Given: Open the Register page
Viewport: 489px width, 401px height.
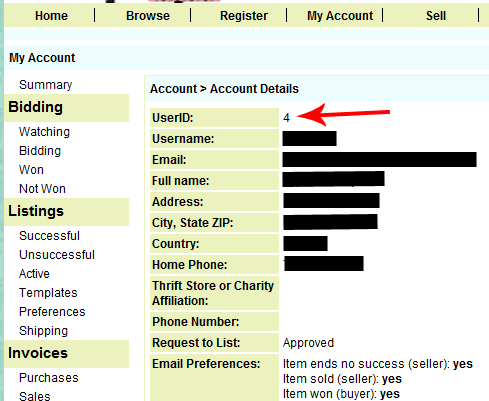Looking at the screenshot, I should click(x=244, y=16).
